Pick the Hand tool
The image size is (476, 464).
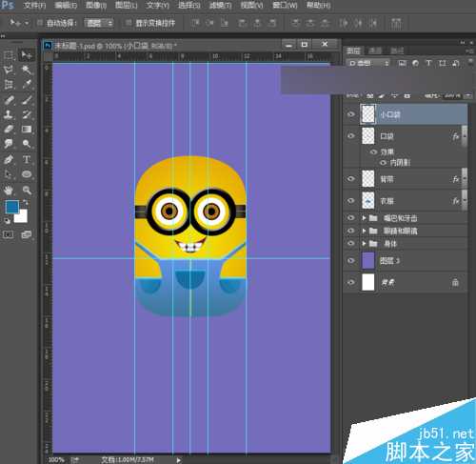(x=9, y=190)
